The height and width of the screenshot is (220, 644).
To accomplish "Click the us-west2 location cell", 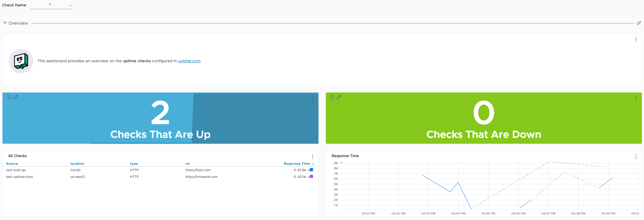I will point(78,177).
